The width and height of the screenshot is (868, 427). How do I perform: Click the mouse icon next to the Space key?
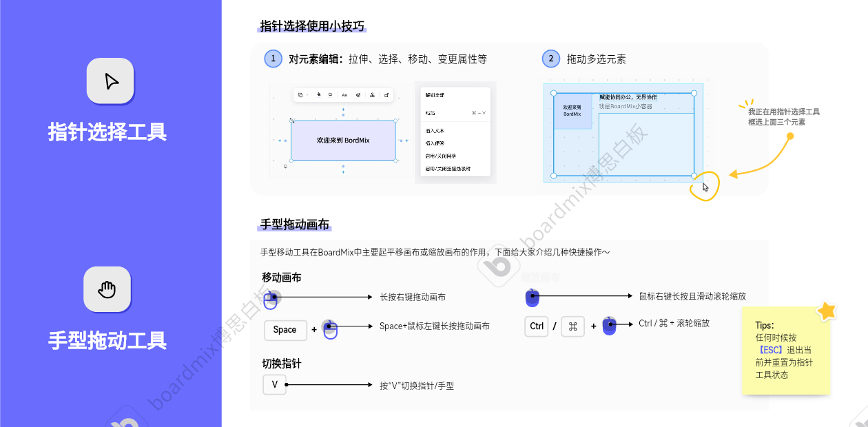point(329,329)
